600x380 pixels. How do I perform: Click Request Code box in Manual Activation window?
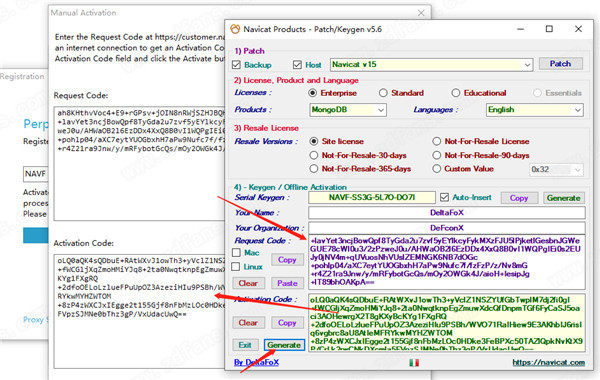coord(140,163)
